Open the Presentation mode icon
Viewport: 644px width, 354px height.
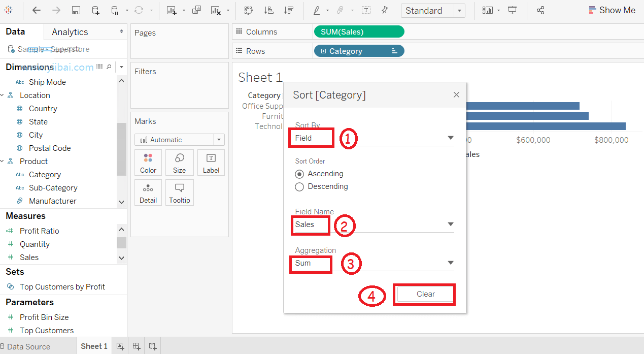[513, 10]
